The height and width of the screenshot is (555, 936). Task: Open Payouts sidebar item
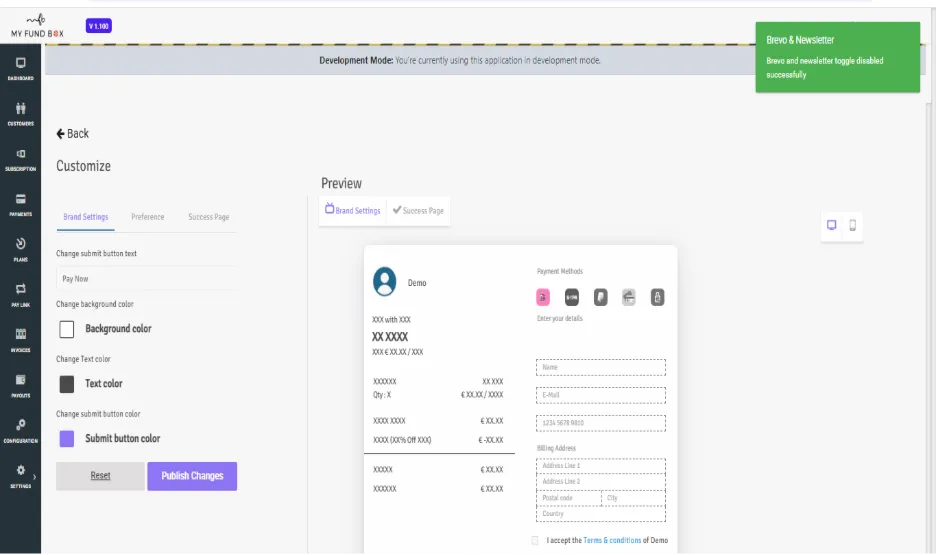[x=20, y=386]
